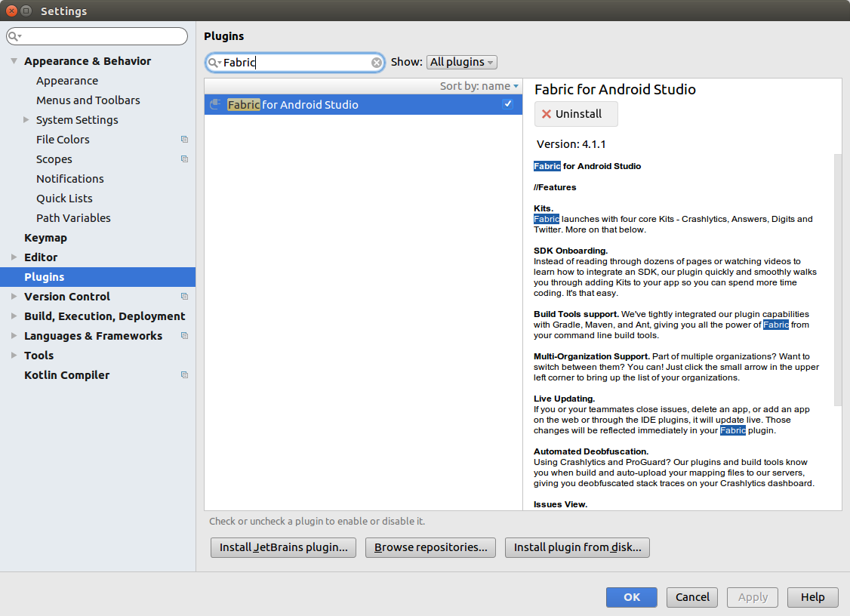Viewport: 850px width, 616px height.
Task: Disable Fabric for Android Studio checkbox
Action: point(508,104)
